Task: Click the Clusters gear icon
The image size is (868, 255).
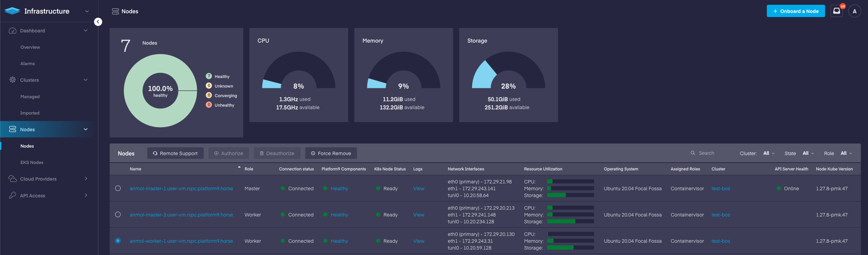Action: point(12,80)
